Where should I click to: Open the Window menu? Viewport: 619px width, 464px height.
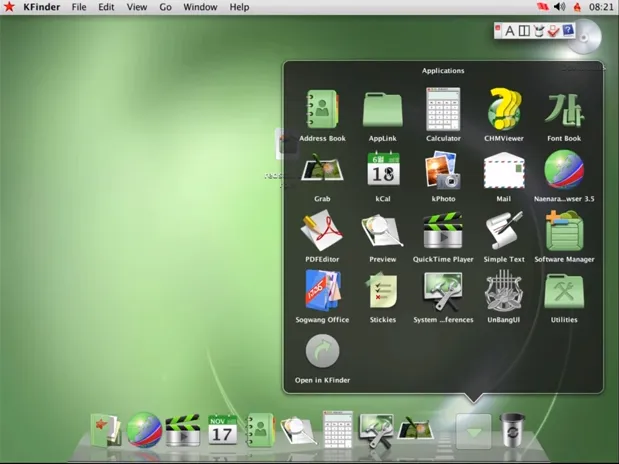click(200, 7)
